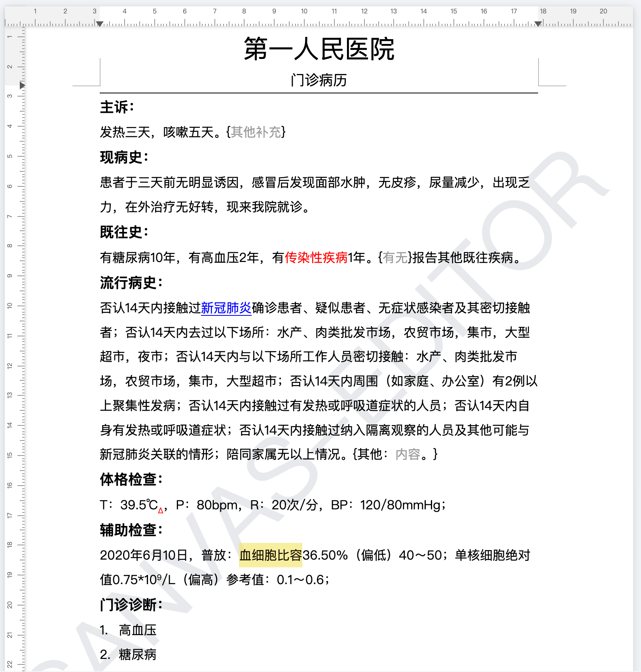Click the red triangle marker after 39.5℃

161,511
